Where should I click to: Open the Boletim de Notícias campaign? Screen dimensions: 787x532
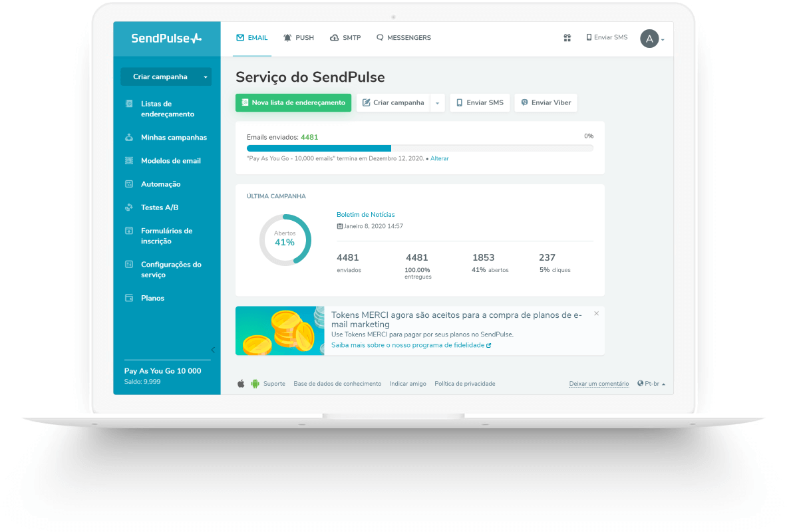(365, 214)
